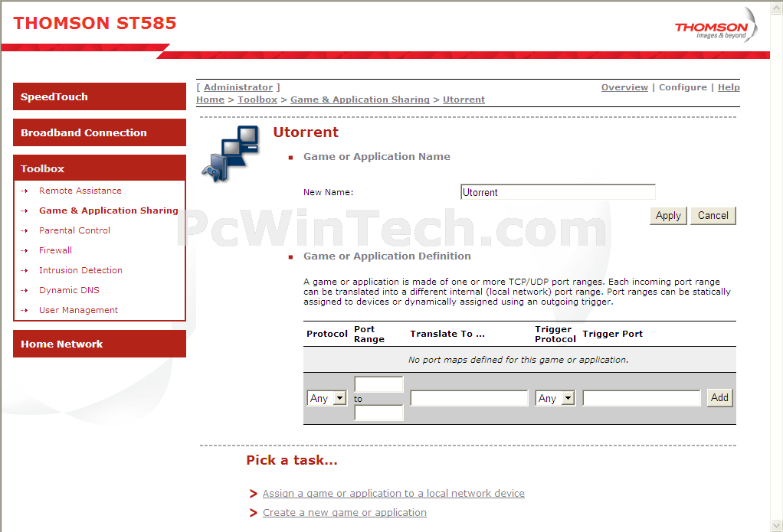Click the Administrator user link
The width and height of the screenshot is (783, 532).
[x=238, y=87]
